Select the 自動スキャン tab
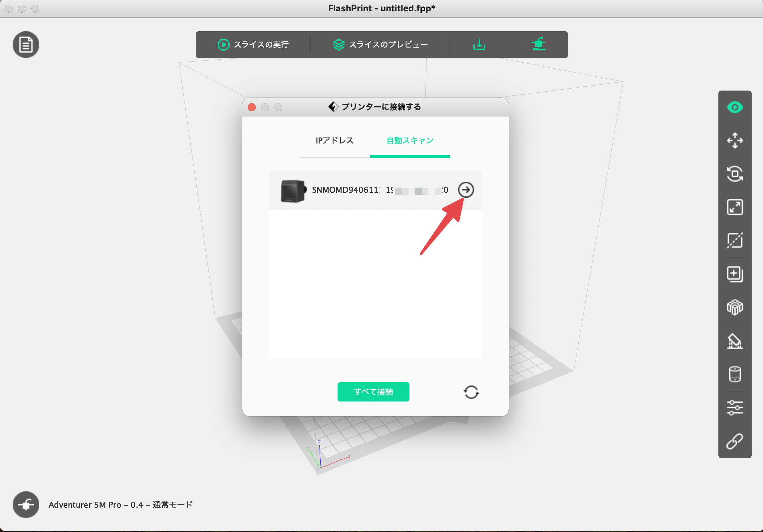763x532 pixels. (x=410, y=140)
